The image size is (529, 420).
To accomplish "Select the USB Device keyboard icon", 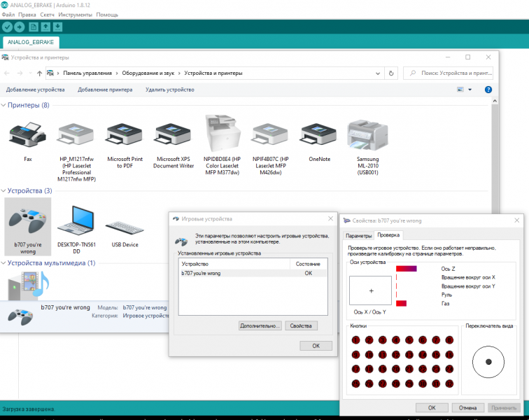I will tap(125, 227).
